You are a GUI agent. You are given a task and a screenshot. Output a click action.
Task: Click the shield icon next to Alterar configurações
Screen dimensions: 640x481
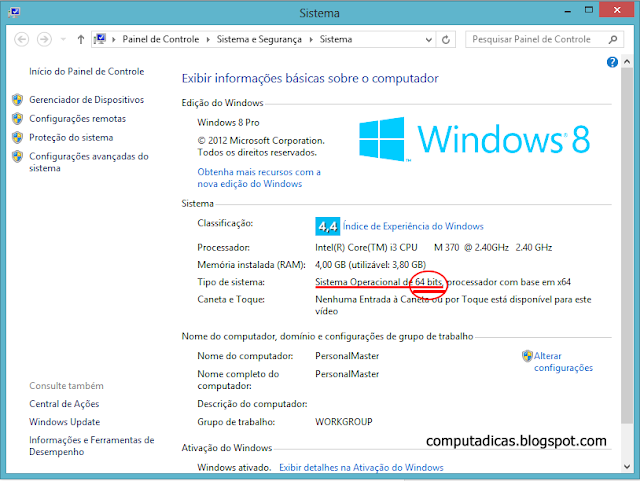[527, 356]
